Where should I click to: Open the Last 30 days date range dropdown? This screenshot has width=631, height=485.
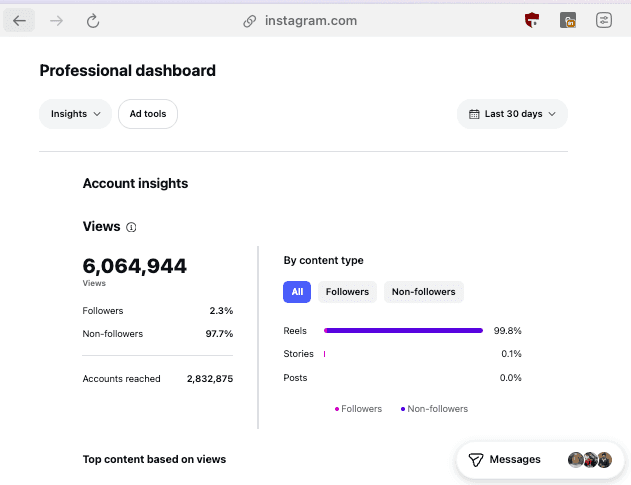pos(512,114)
